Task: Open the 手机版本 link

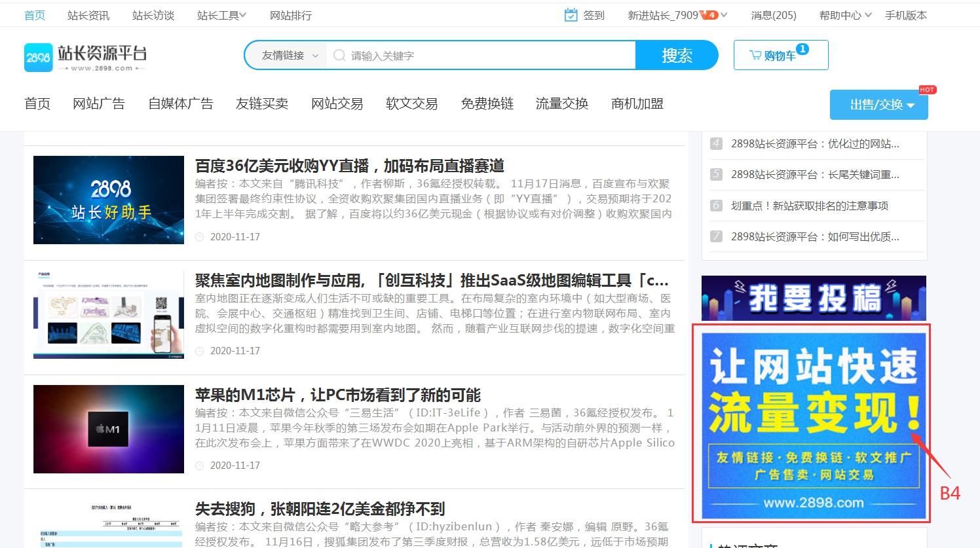Action: click(906, 15)
